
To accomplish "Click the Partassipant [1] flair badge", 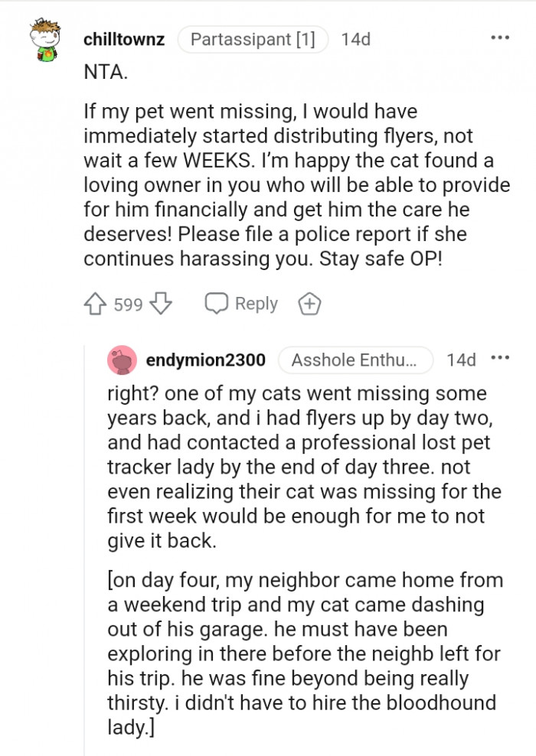I will point(253,39).
